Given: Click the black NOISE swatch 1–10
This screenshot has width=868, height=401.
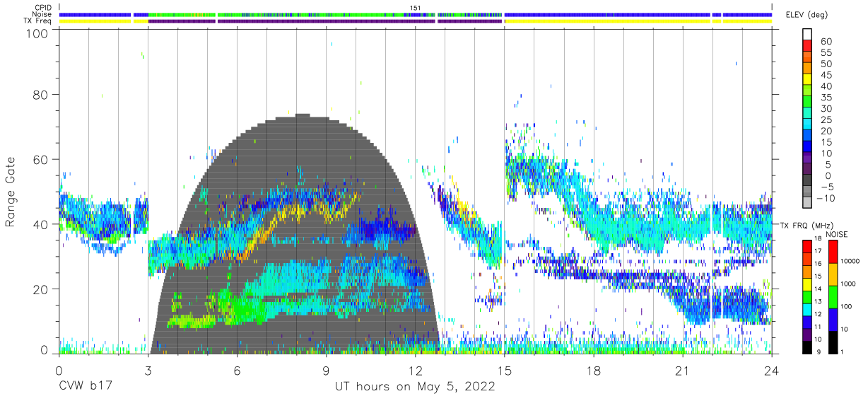Looking at the screenshot, I should point(833,341).
